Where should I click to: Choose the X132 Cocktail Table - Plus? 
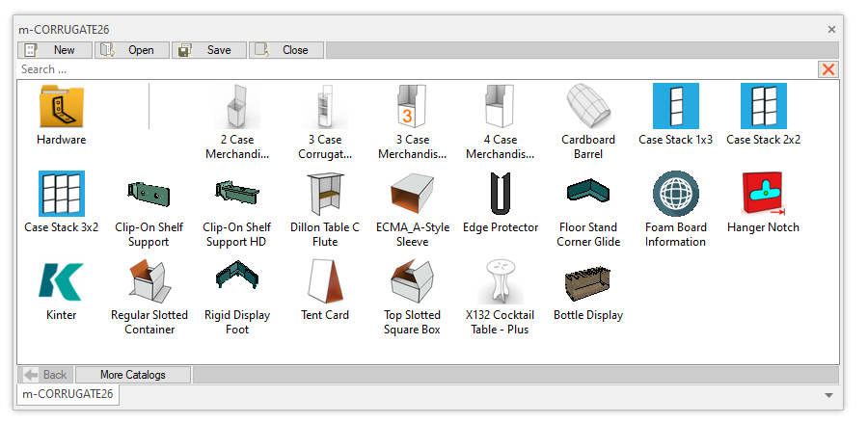(501, 282)
